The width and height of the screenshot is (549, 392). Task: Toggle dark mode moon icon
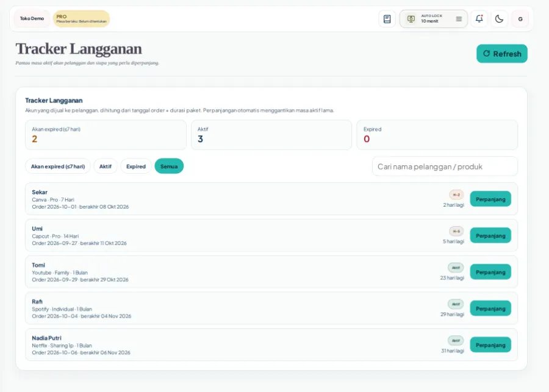pyautogui.click(x=499, y=19)
